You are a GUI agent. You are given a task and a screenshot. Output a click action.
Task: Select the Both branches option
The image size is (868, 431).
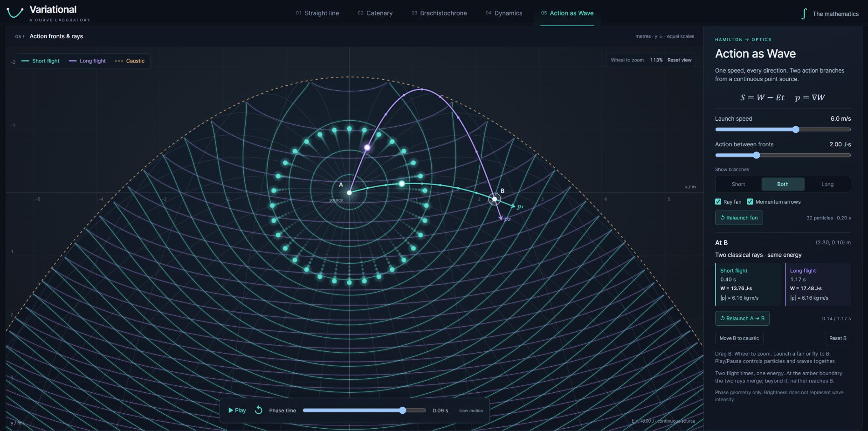(x=783, y=184)
